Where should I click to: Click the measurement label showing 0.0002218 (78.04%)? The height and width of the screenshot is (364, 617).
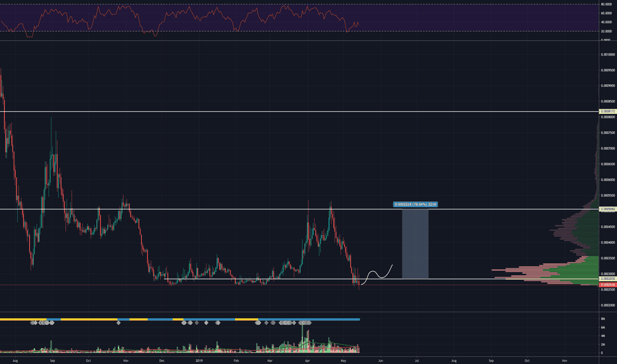[415, 205]
